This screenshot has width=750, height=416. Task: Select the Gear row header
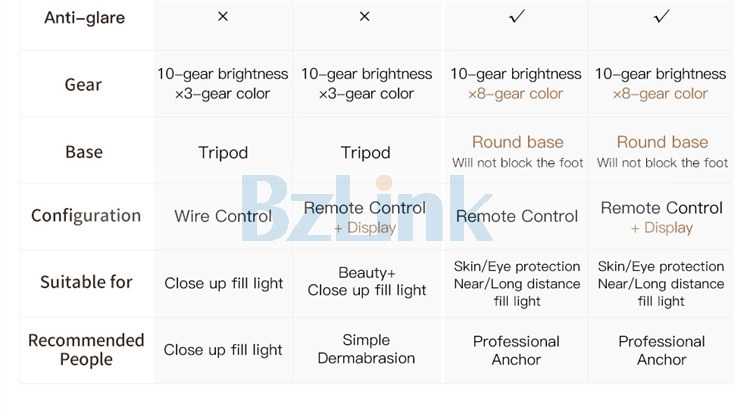pos(83,85)
